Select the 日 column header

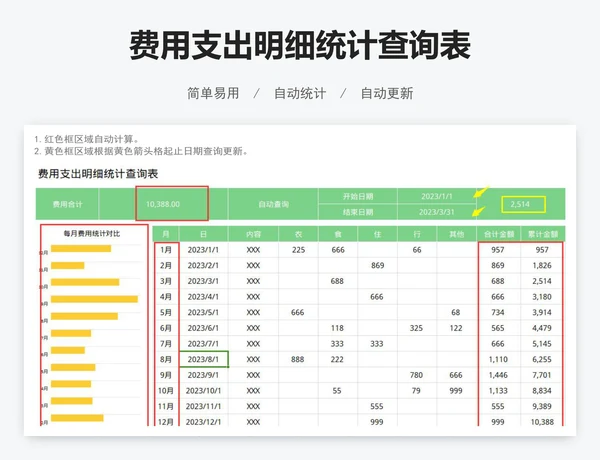pos(203,234)
